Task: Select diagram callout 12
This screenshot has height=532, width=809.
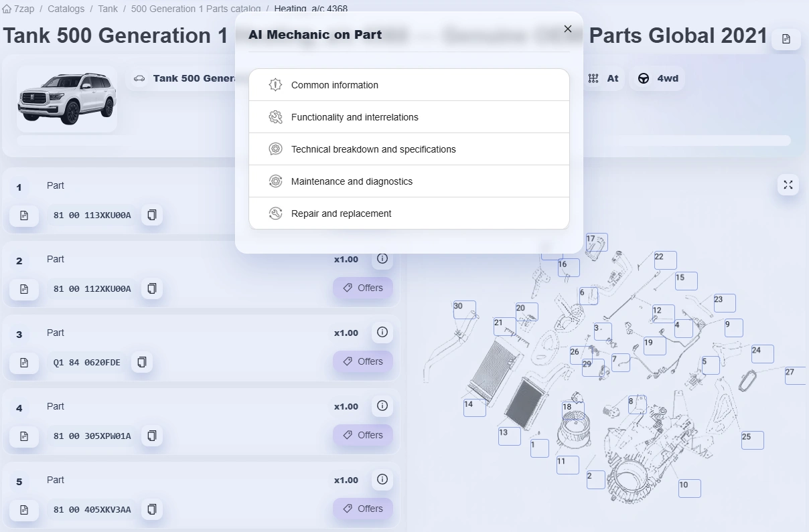Action: click(x=663, y=314)
